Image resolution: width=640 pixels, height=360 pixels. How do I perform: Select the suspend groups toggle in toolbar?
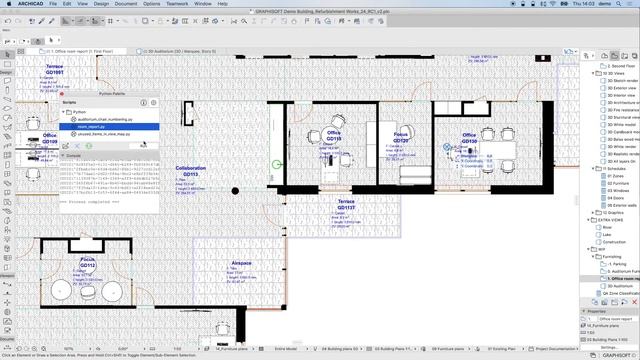160,21
